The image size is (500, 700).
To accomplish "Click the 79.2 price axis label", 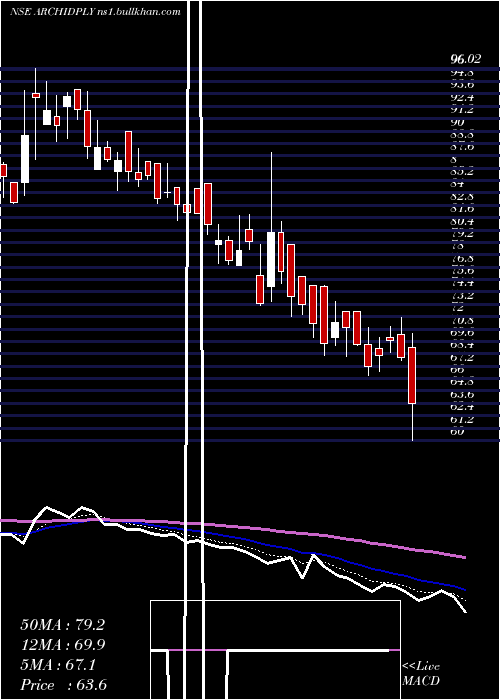I will [462, 233].
